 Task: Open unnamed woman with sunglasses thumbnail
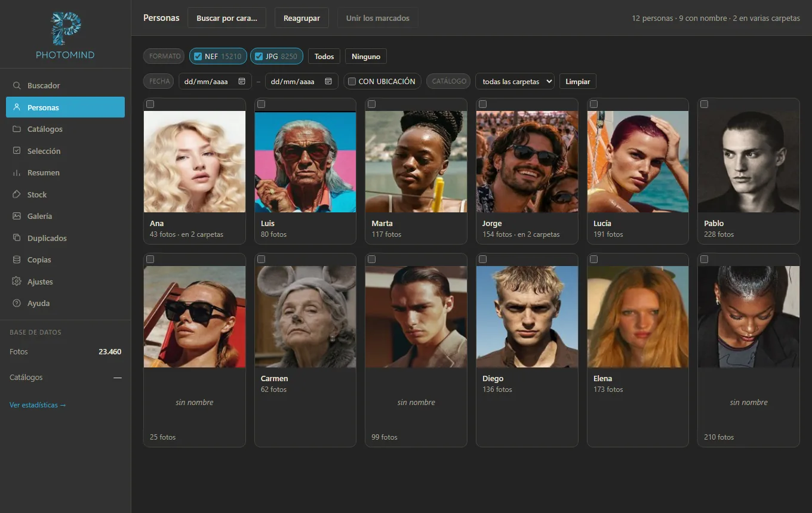195,317
